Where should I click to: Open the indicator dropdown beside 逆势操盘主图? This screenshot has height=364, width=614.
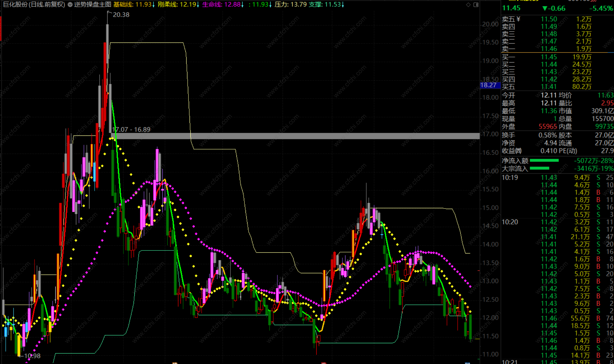click(x=70, y=5)
